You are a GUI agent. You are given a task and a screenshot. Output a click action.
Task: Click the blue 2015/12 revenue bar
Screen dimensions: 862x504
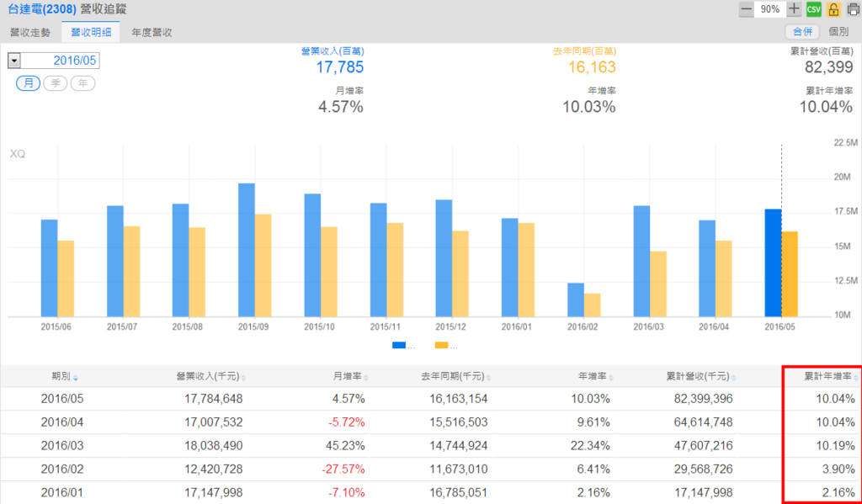pos(444,258)
